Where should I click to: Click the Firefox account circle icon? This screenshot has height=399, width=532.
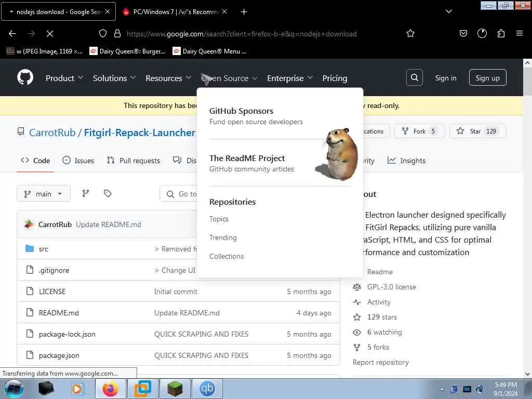point(482,33)
